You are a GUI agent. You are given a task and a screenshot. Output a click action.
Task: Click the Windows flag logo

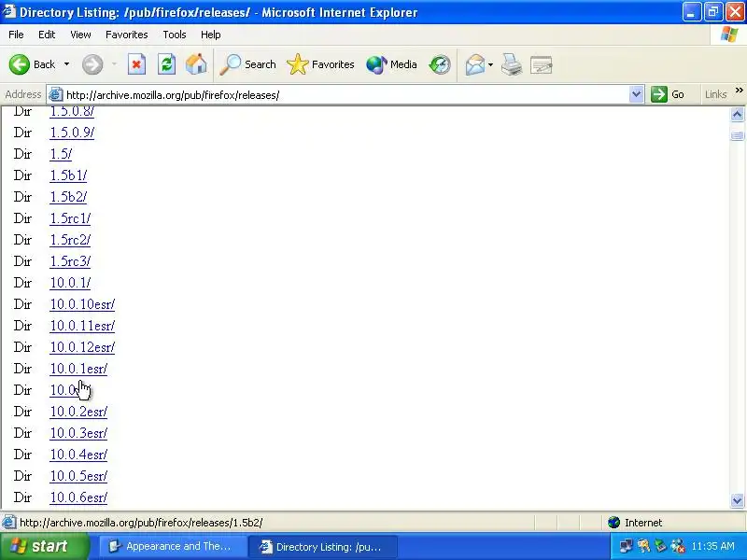click(x=729, y=35)
